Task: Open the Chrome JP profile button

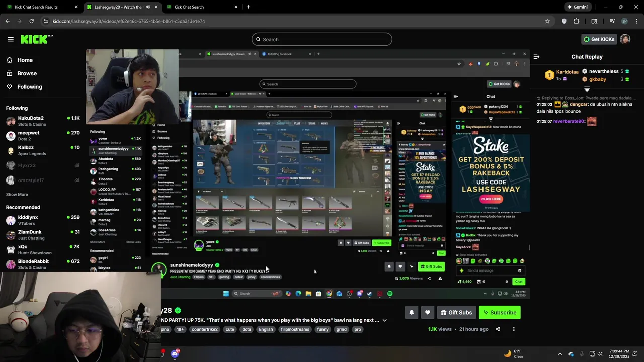Action: click(624, 21)
